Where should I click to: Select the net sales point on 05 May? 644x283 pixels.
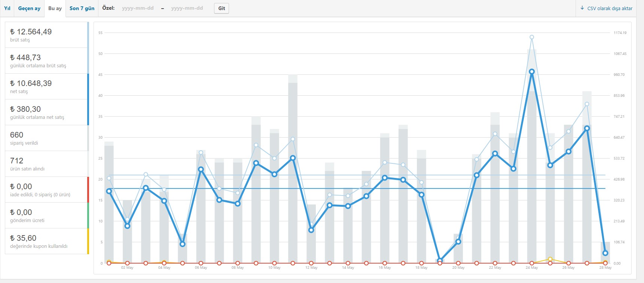coord(183,244)
